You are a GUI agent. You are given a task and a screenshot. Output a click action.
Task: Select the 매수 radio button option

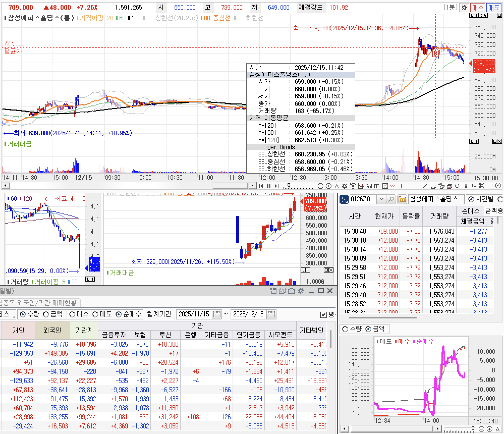pos(72,314)
